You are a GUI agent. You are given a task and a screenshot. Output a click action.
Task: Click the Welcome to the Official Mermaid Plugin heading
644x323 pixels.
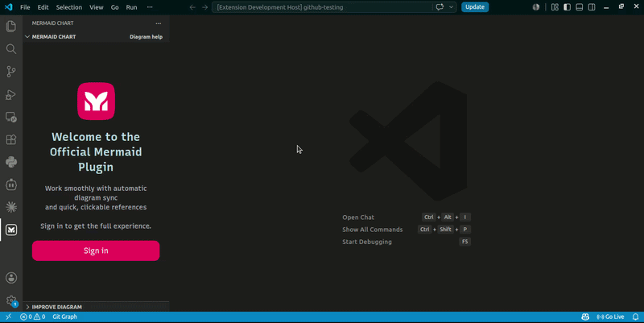tap(96, 151)
